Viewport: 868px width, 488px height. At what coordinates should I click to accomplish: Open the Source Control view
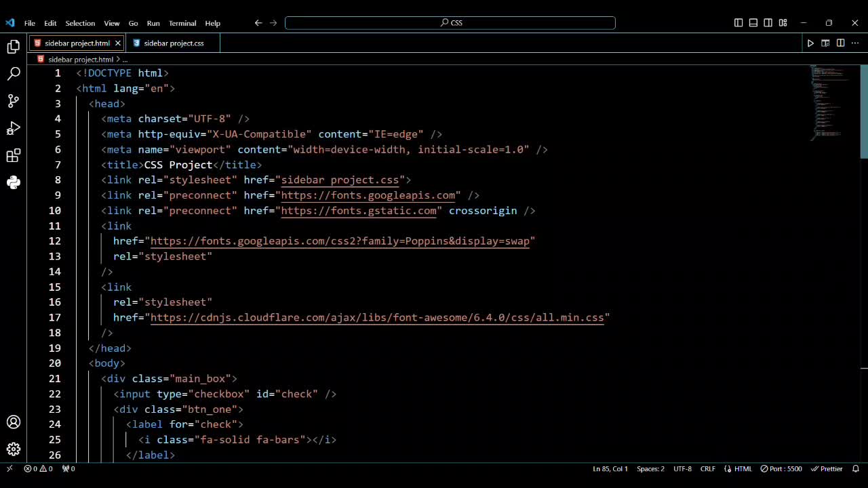click(14, 101)
